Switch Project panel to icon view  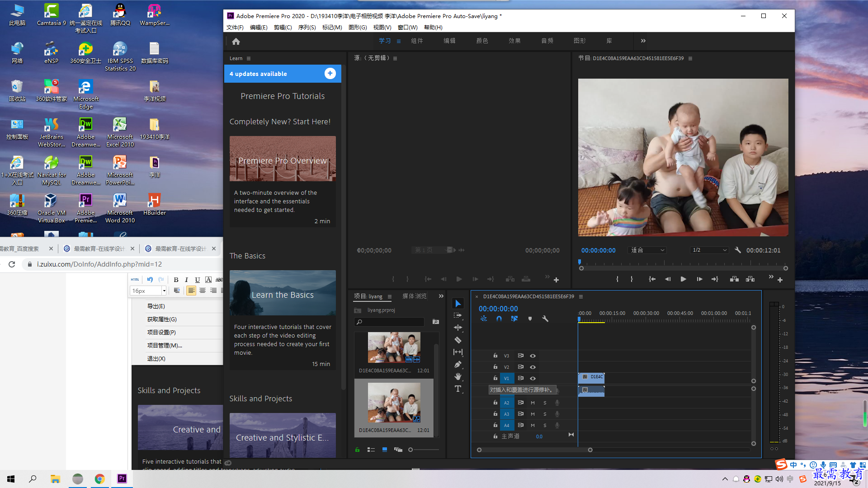[385, 450]
